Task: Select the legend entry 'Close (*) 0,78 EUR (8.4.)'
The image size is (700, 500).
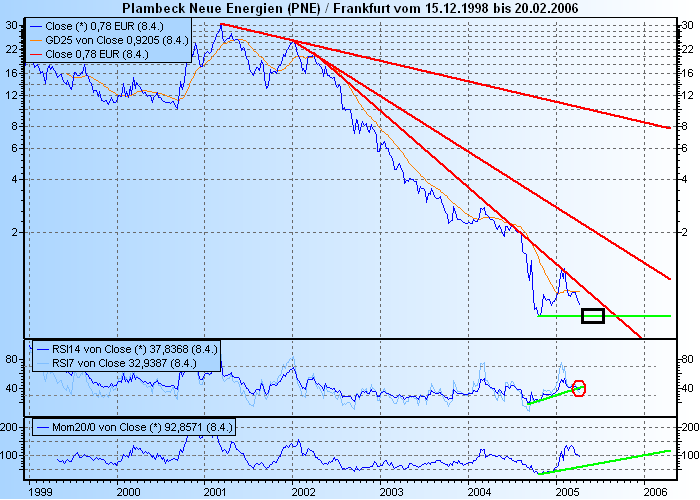Action: click(104, 26)
